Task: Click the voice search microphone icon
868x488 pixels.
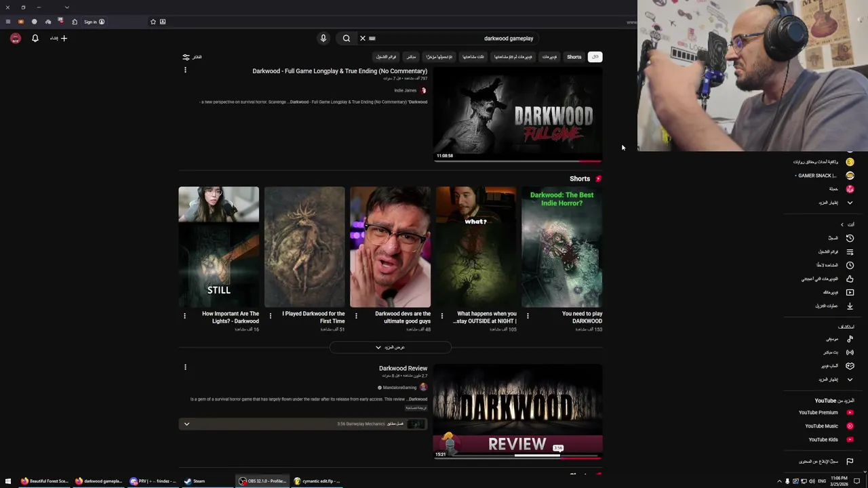Action: click(323, 39)
